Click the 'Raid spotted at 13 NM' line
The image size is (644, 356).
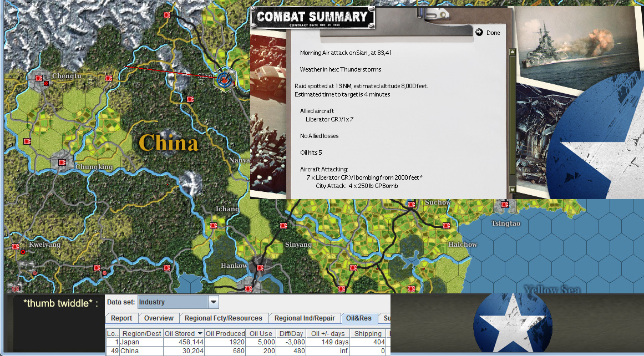[x=362, y=87]
